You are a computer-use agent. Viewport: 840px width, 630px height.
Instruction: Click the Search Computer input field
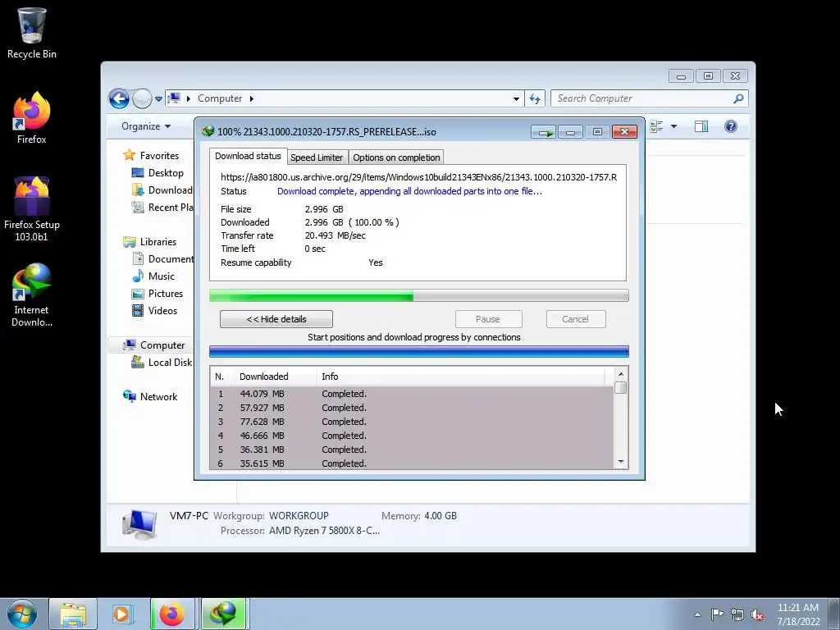(643, 98)
